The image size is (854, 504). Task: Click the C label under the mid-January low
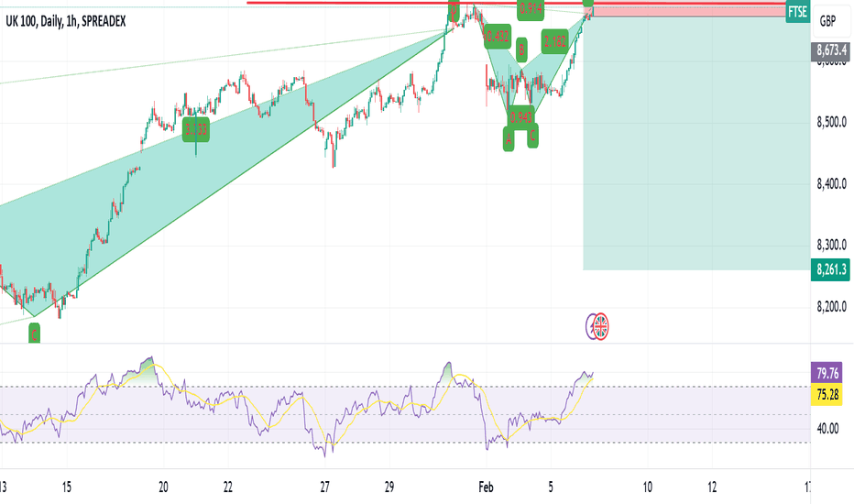tap(34, 334)
